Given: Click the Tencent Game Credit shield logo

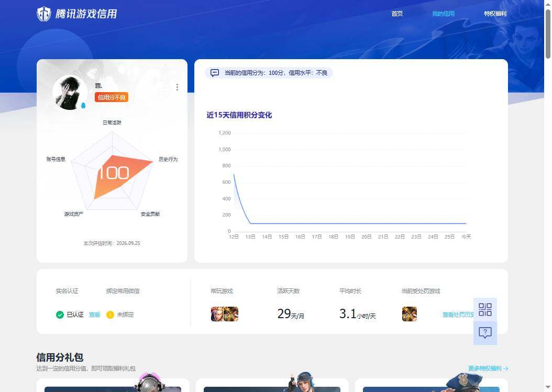Looking at the screenshot, I should 44,14.
